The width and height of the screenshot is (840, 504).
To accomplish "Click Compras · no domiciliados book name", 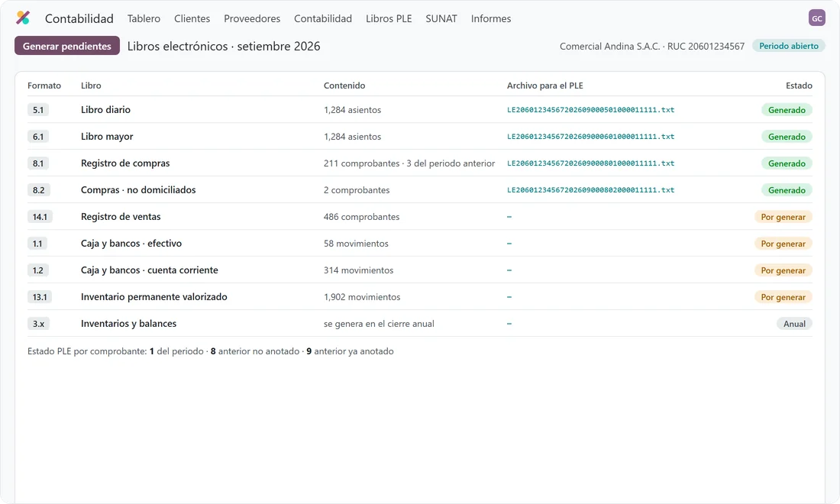I will [x=138, y=190].
